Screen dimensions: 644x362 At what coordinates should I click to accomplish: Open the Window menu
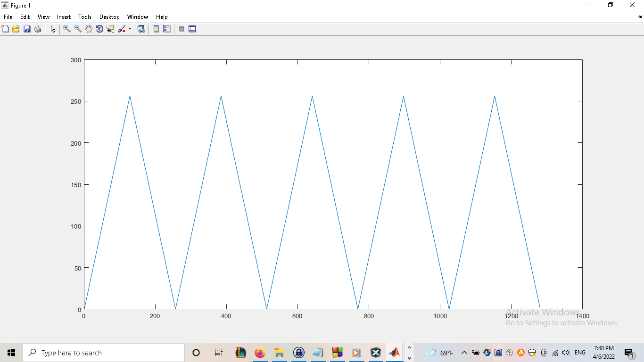(138, 17)
